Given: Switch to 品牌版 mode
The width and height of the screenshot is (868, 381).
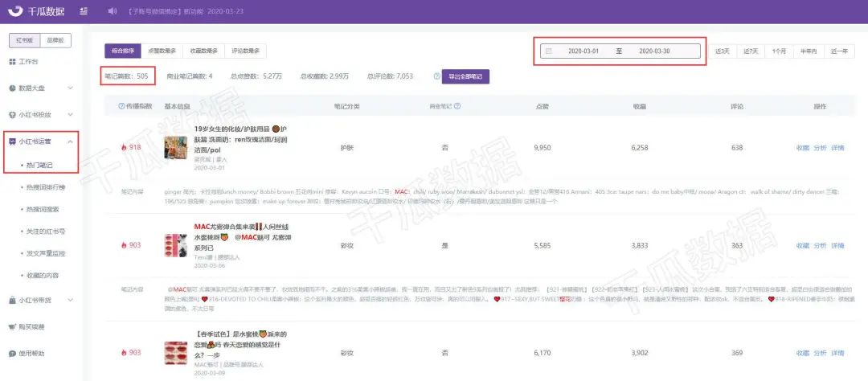Looking at the screenshot, I should coord(55,40).
